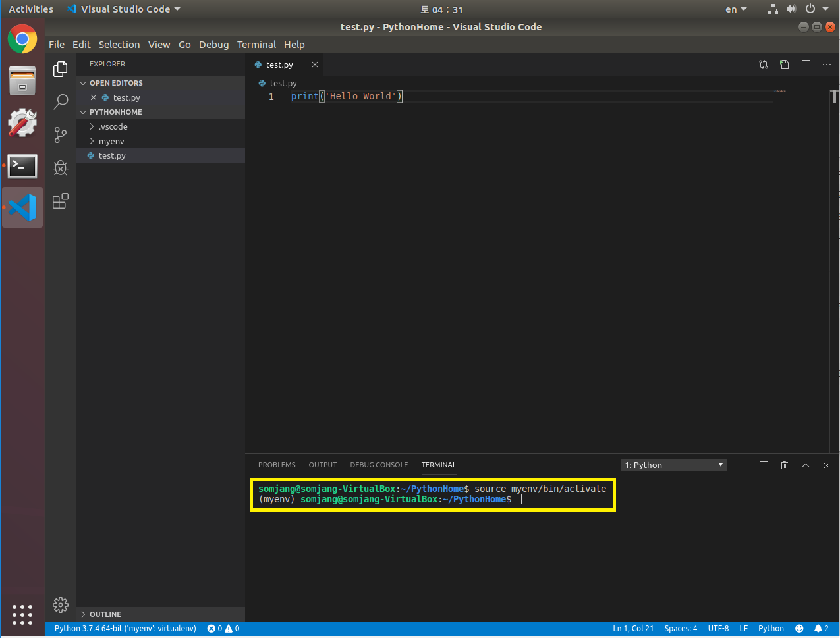Click errors and warnings count in status bar
This screenshot has width=840, height=638.
coord(223,629)
